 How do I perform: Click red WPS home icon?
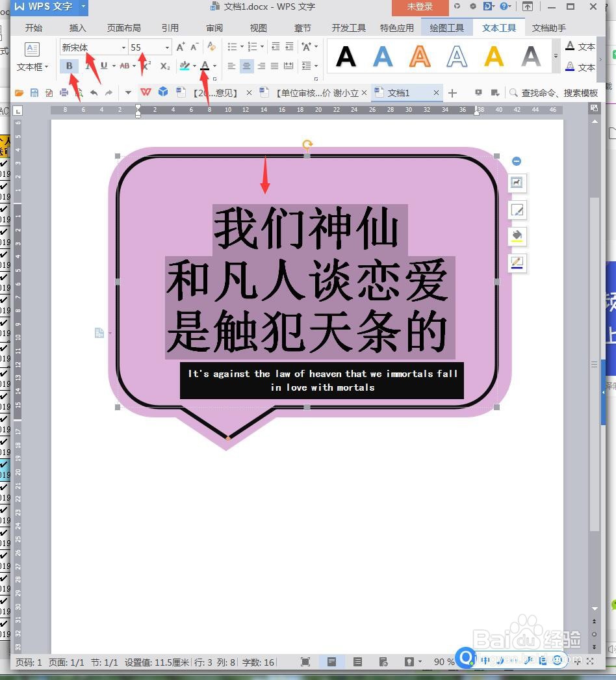tap(146, 92)
